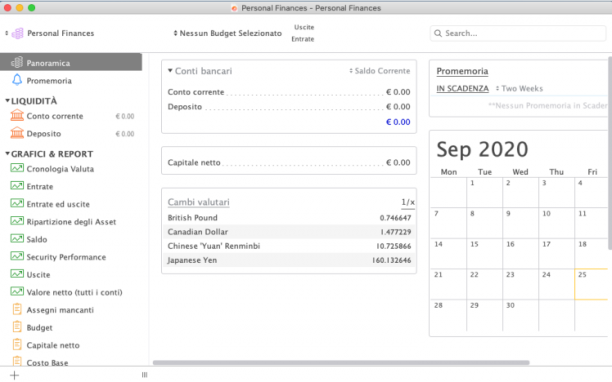This screenshot has width=612, height=382.
Task: Select Security Performance in sidebar
Action: [x=66, y=257]
